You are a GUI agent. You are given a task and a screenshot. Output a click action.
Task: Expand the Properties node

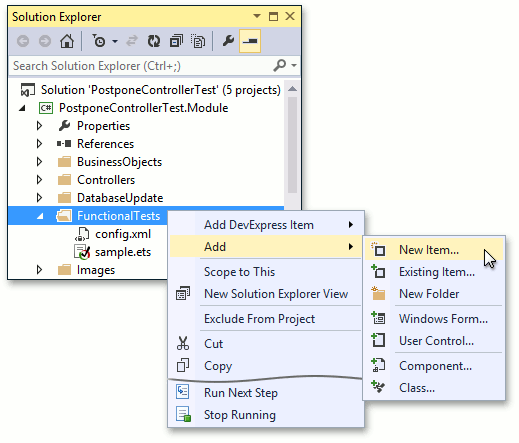coord(39,126)
